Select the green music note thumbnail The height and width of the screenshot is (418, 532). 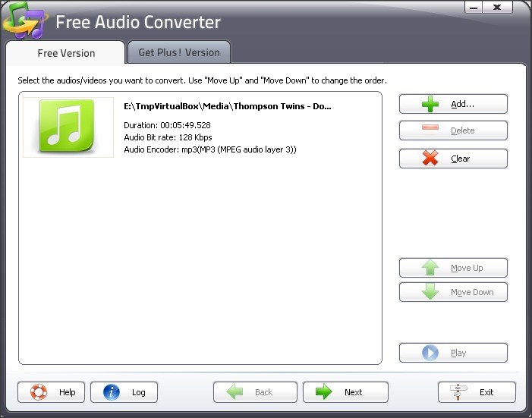click(68, 127)
